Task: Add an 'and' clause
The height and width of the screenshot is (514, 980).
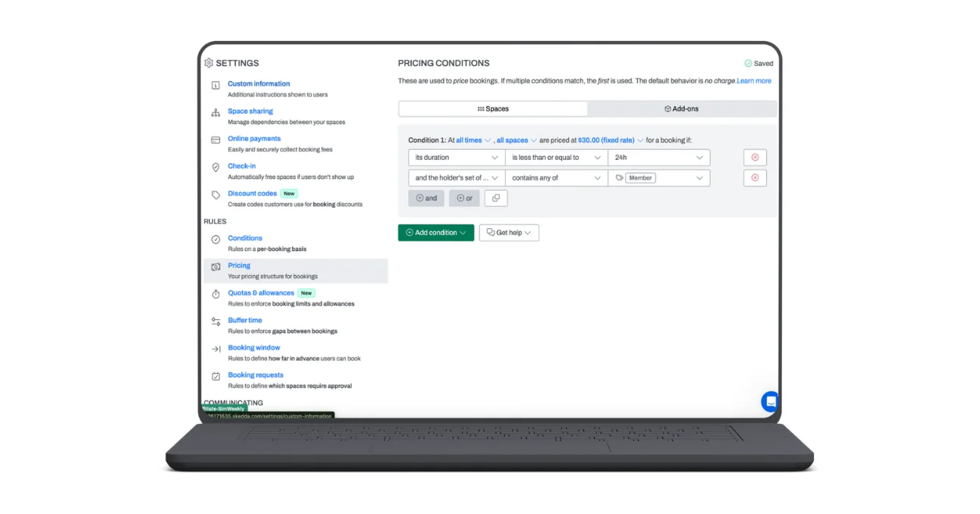Action: (x=426, y=198)
